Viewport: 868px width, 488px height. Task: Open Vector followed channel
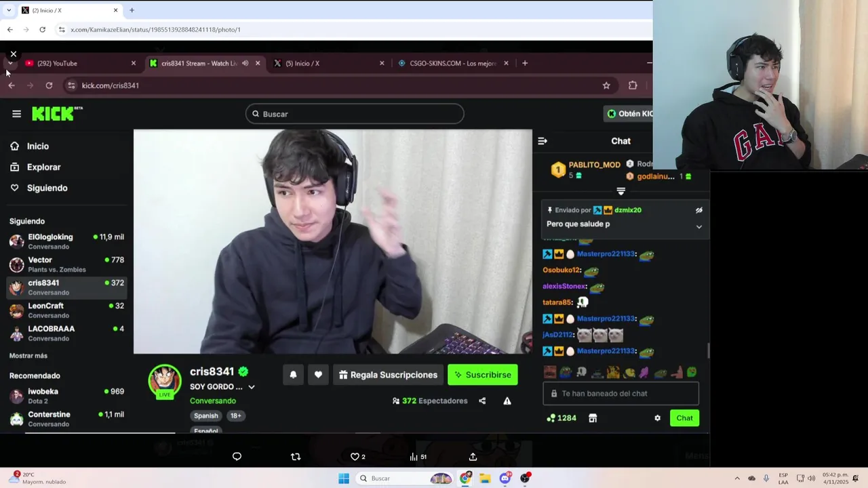[x=66, y=264]
